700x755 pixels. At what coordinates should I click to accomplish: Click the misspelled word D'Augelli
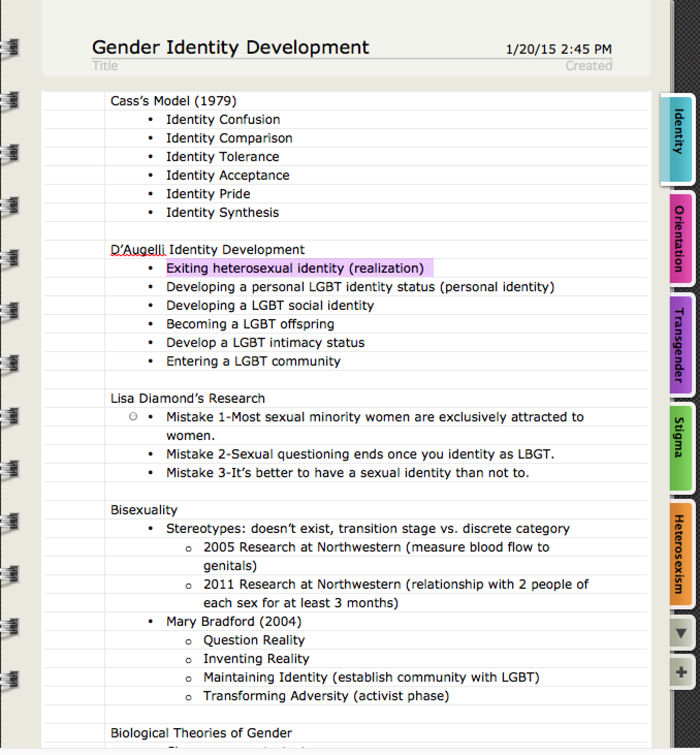pyautogui.click(x=138, y=250)
